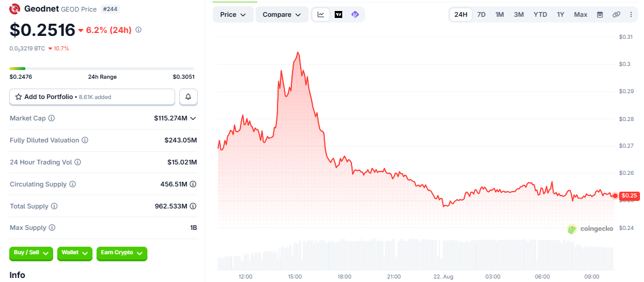Show Total Supply label info icon
644x282 pixels.
[54, 206]
